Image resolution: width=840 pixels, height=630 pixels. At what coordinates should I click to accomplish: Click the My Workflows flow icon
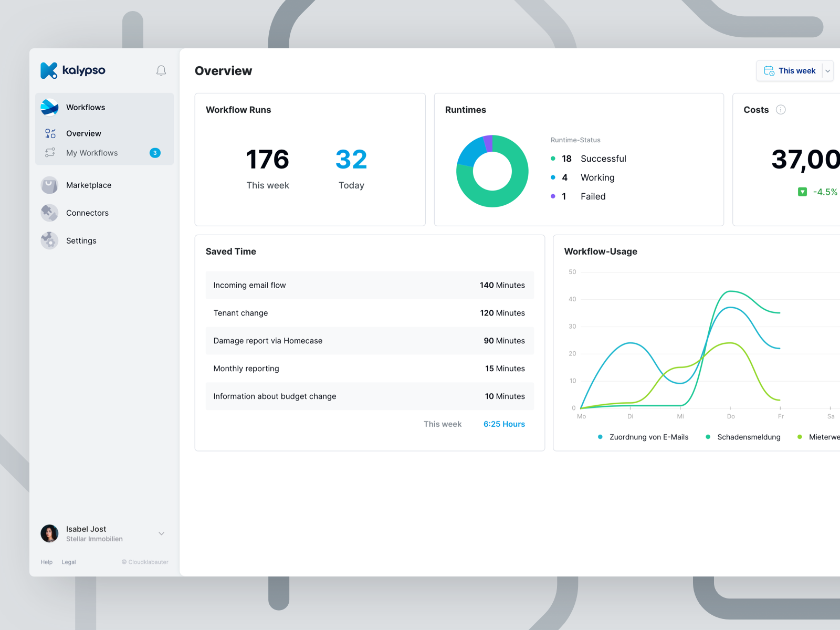[x=50, y=153]
